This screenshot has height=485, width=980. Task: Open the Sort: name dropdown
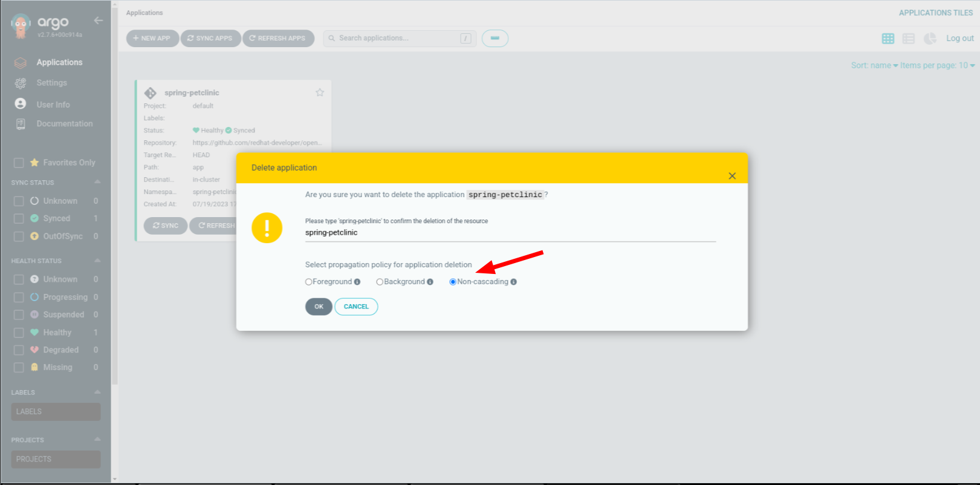[x=874, y=65]
